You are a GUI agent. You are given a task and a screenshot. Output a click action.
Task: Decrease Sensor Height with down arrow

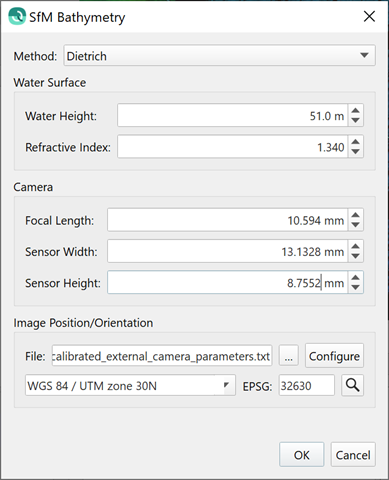(356, 287)
